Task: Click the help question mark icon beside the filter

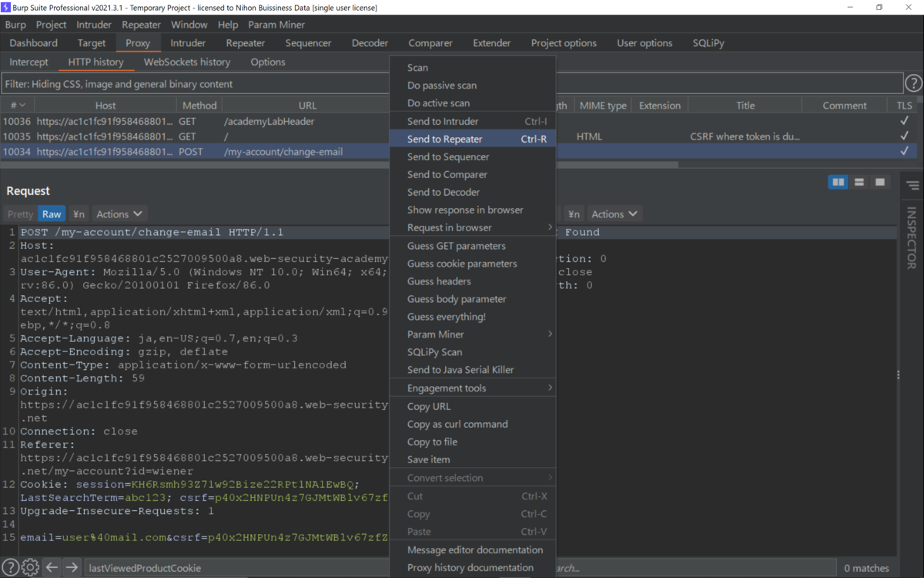Action: [913, 83]
